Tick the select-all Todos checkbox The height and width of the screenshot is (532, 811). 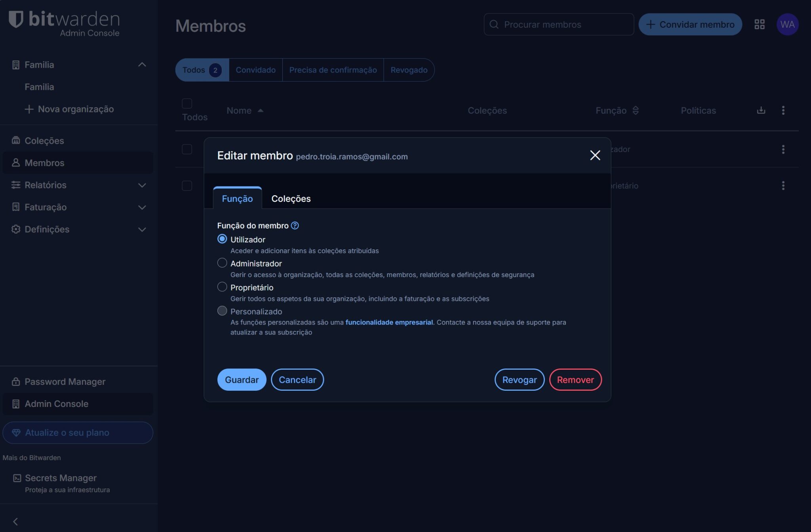click(187, 103)
